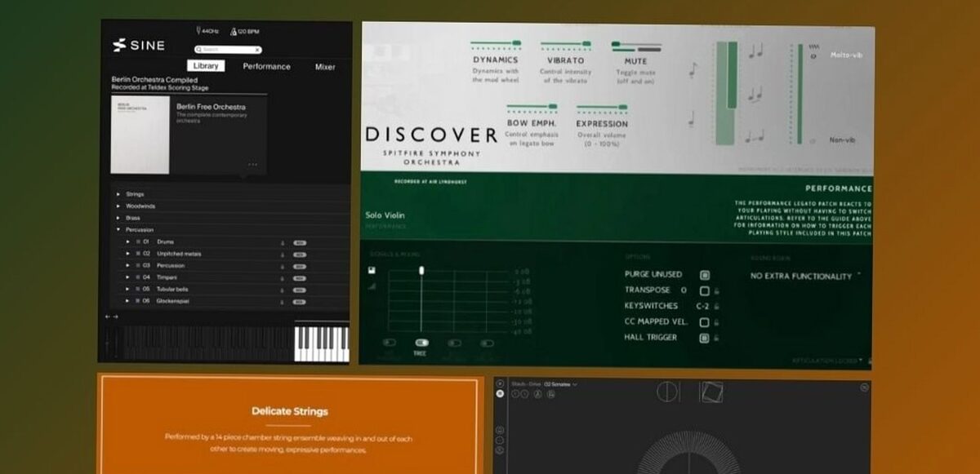Open the Purge Unused option icon
This screenshot has height=474, width=980.
click(x=704, y=274)
